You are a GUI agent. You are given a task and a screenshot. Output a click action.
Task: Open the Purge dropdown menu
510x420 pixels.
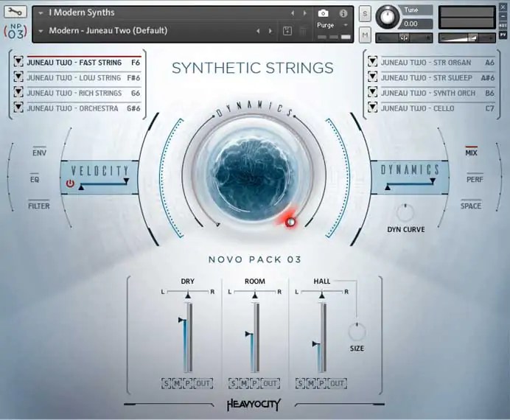click(x=346, y=25)
